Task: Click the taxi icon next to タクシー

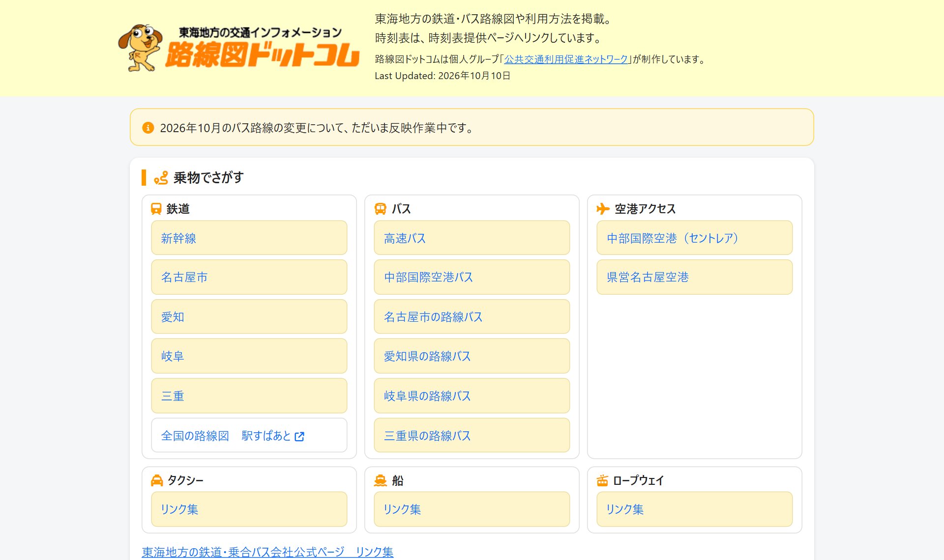Action: [x=157, y=480]
